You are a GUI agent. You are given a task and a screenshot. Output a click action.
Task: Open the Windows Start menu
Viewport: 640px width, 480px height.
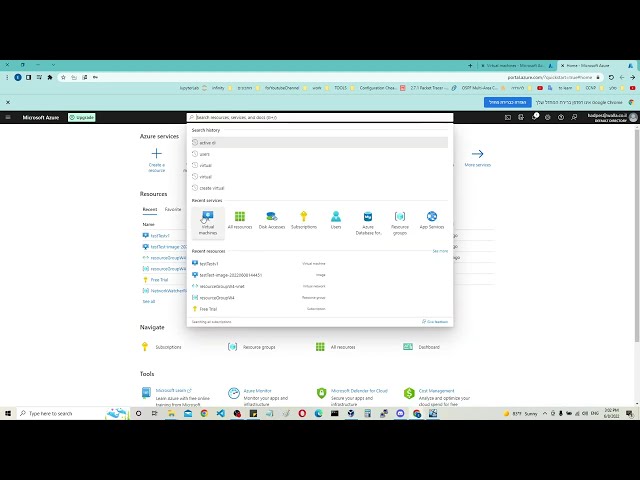[x=8, y=413]
